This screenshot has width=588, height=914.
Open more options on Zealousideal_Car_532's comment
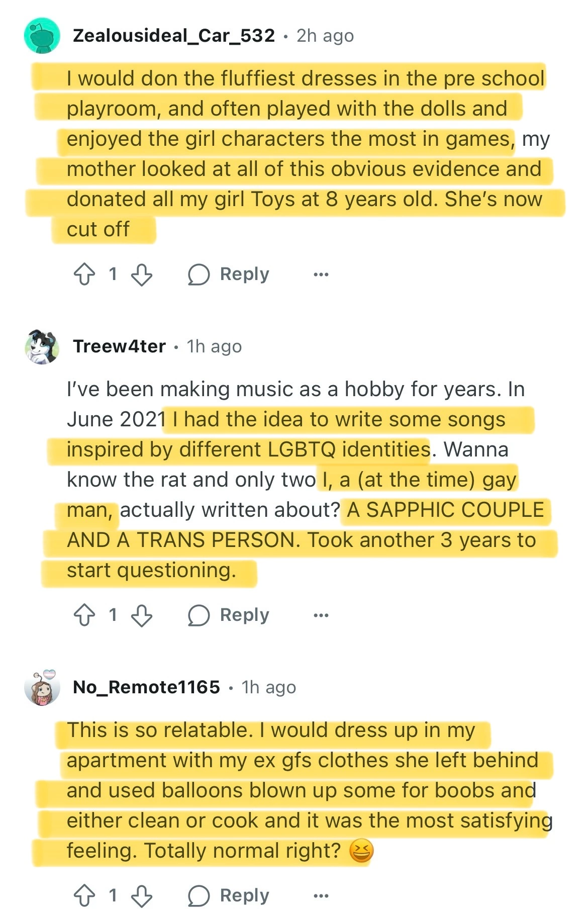click(321, 275)
